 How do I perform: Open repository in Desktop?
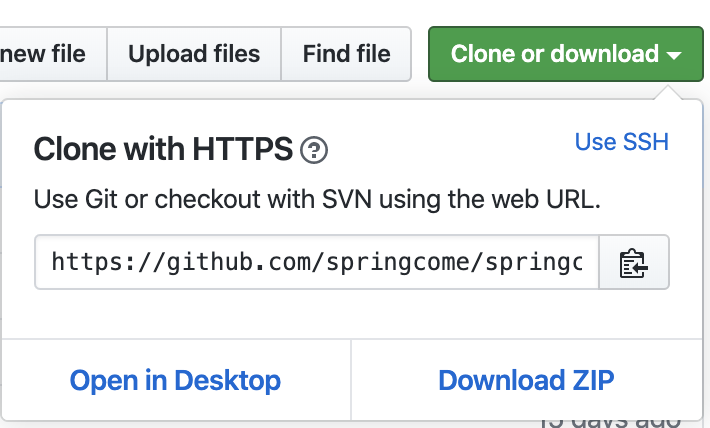click(x=175, y=380)
